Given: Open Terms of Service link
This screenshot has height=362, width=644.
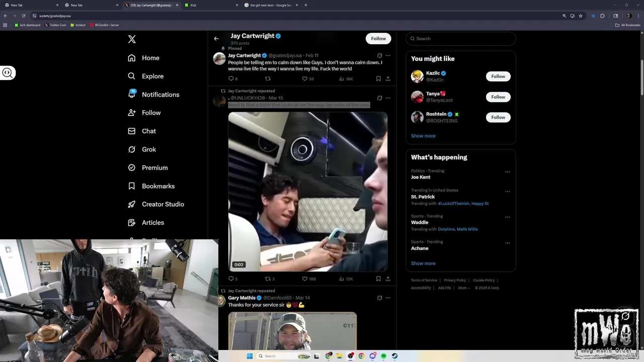Looking at the screenshot, I should click(424, 281).
